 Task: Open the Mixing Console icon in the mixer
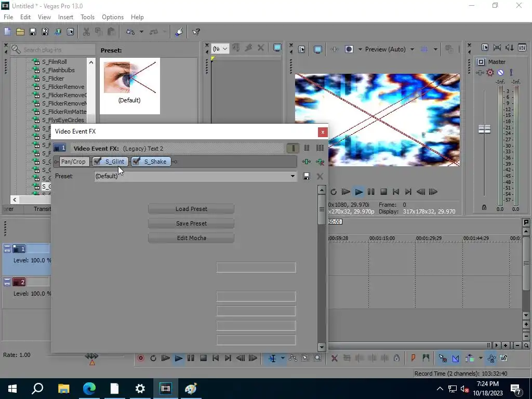tap(522, 48)
